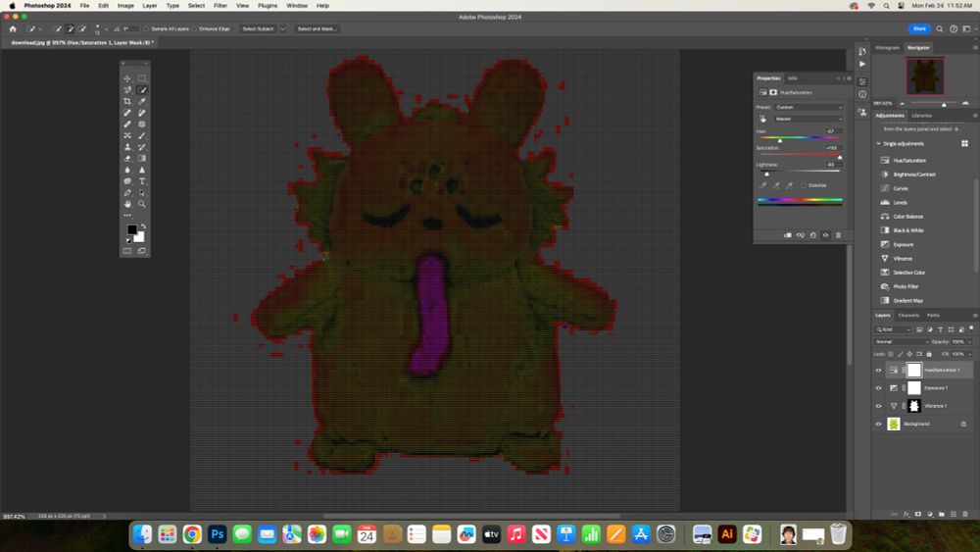Click the Photoshop Home icon

point(13,28)
